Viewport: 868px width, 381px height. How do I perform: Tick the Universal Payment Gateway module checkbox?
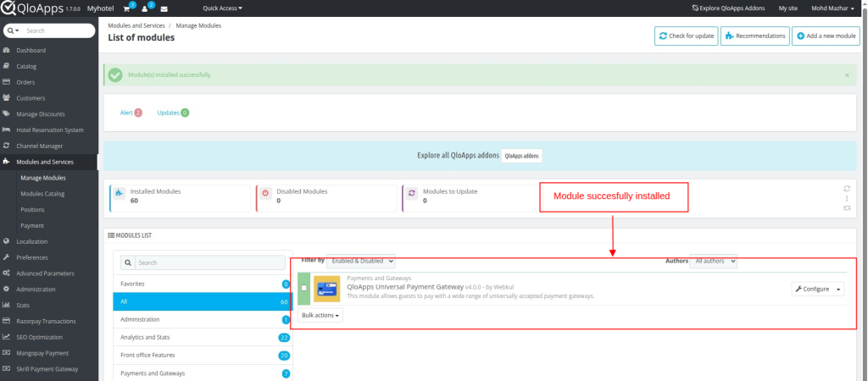(x=304, y=289)
